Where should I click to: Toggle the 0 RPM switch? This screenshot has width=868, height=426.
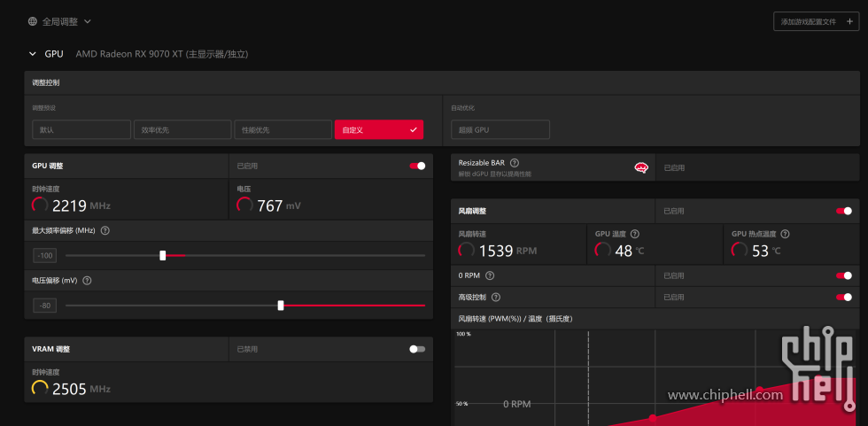844,275
